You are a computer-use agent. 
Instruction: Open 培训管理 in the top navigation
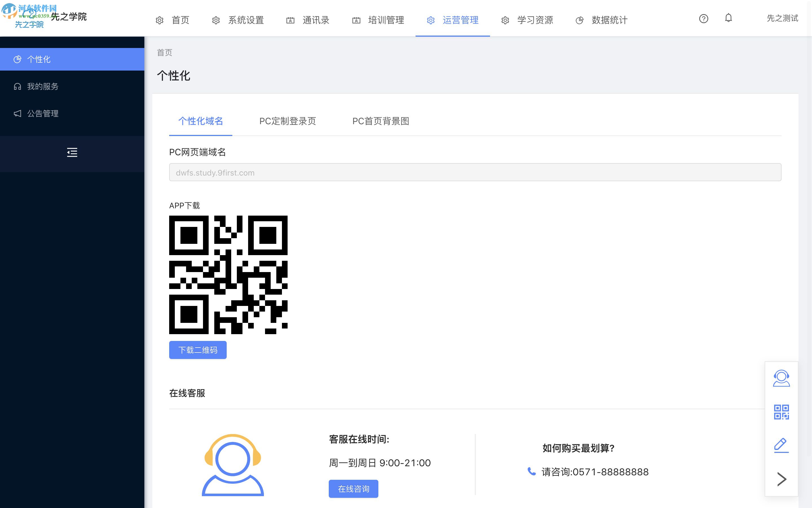click(x=378, y=20)
